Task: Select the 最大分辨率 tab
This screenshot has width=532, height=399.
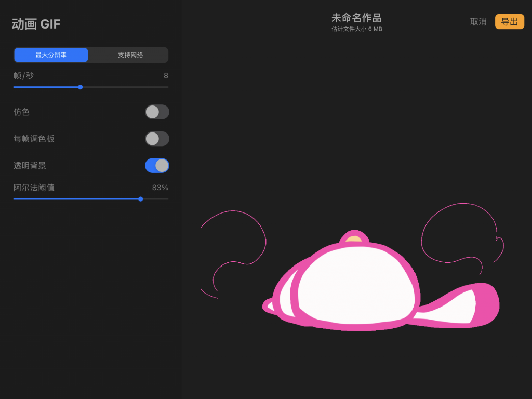Action: [x=51, y=55]
